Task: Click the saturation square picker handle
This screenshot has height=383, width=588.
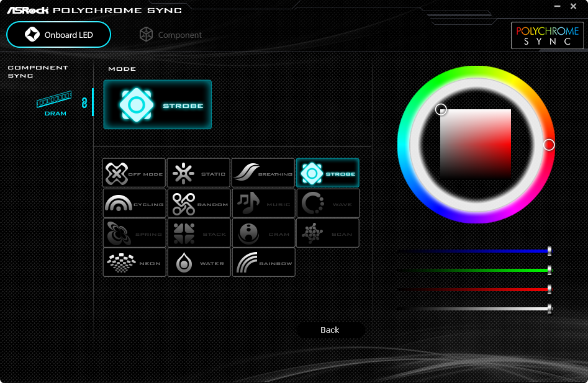Action: tap(441, 109)
